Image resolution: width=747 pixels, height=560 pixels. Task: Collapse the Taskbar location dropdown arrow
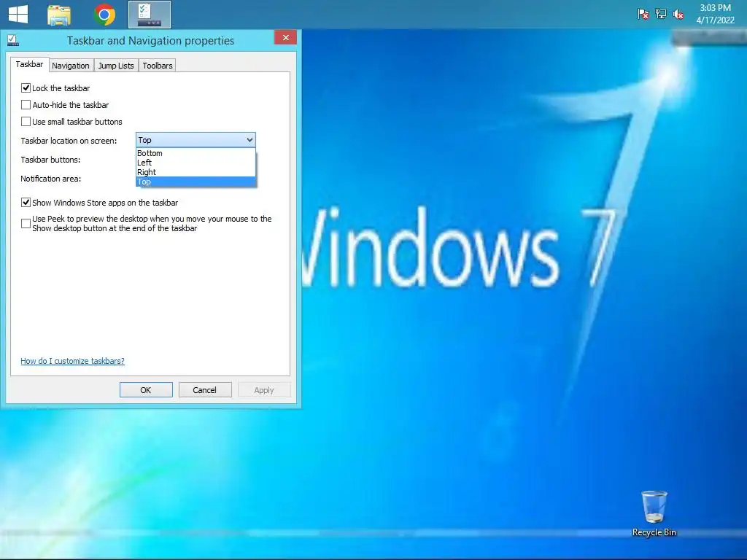click(249, 140)
